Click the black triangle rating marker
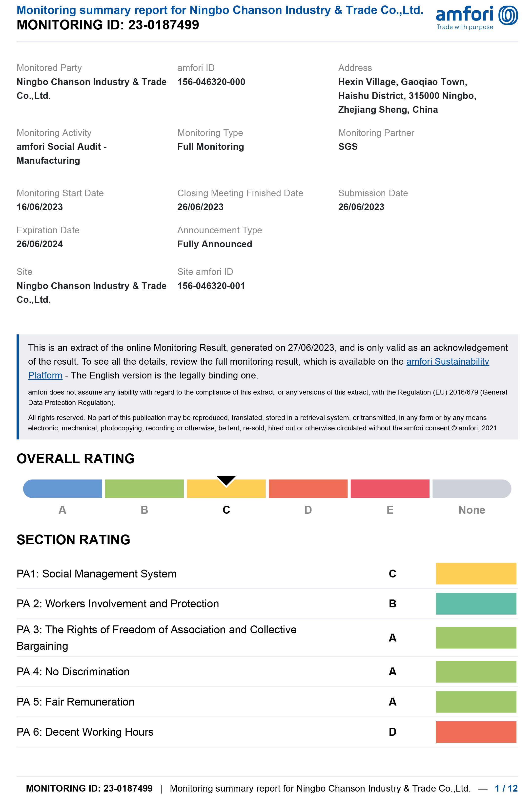 point(226,481)
